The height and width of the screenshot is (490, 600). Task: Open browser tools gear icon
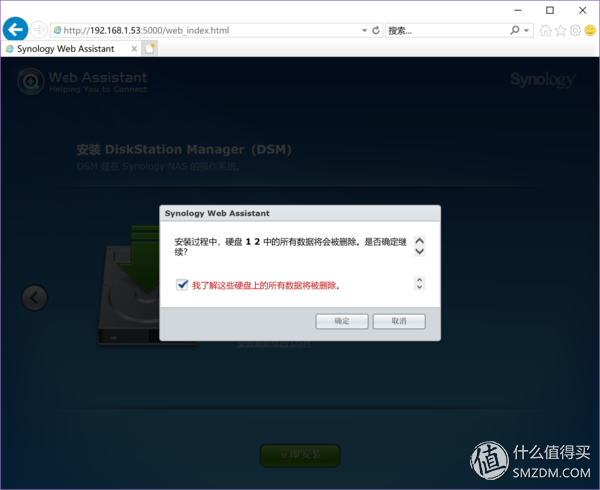(575, 30)
